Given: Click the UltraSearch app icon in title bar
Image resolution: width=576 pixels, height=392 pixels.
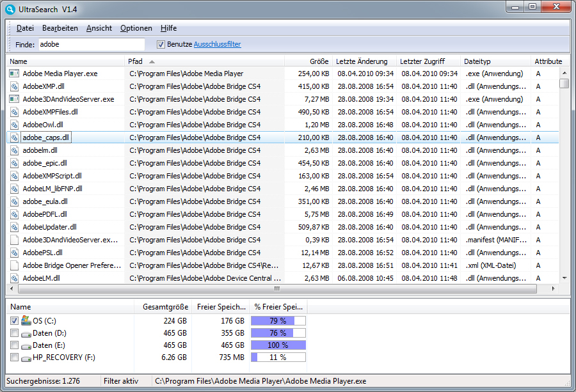Looking at the screenshot, I should pyautogui.click(x=10, y=9).
